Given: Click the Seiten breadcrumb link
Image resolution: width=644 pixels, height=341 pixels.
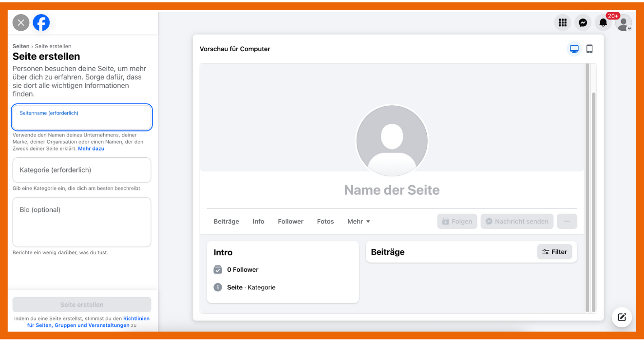Looking at the screenshot, I should (21, 46).
